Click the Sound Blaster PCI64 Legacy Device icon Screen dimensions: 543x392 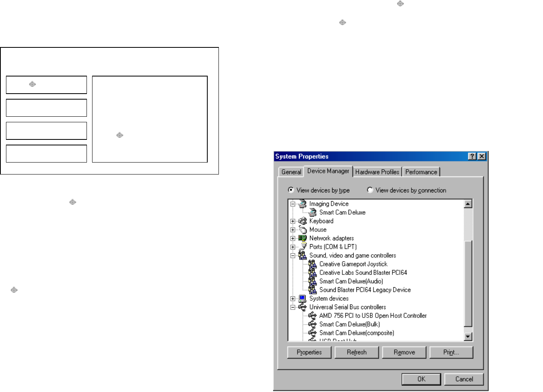pyautogui.click(x=313, y=290)
